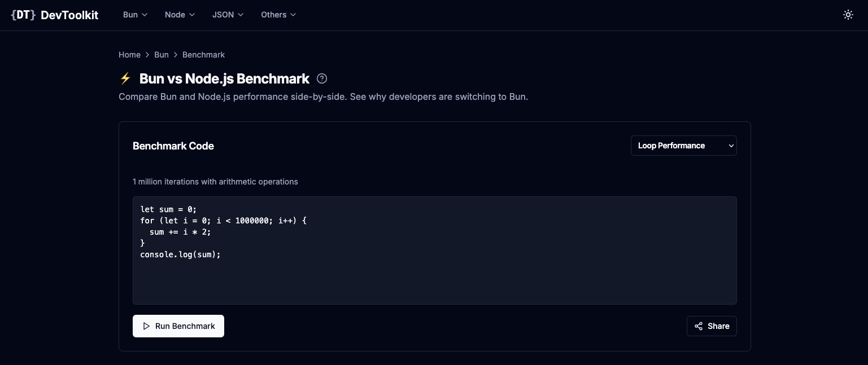The height and width of the screenshot is (365, 868).
Task: Click the Loop Performance dropdown arrow
Action: pos(731,146)
